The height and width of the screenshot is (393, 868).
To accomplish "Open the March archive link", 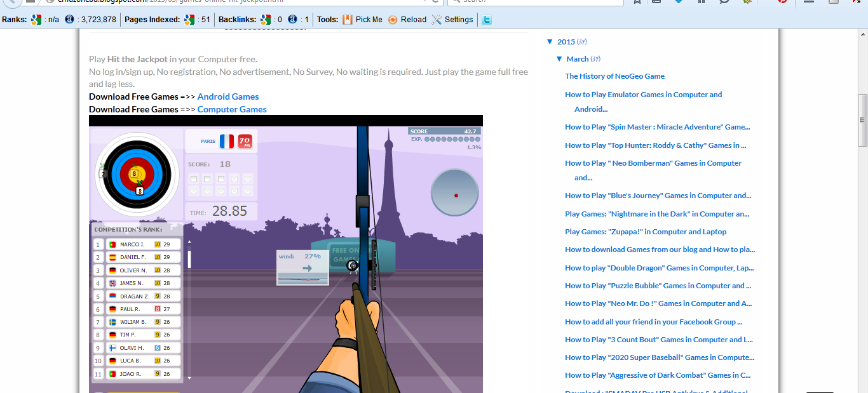I will click(578, 59).
